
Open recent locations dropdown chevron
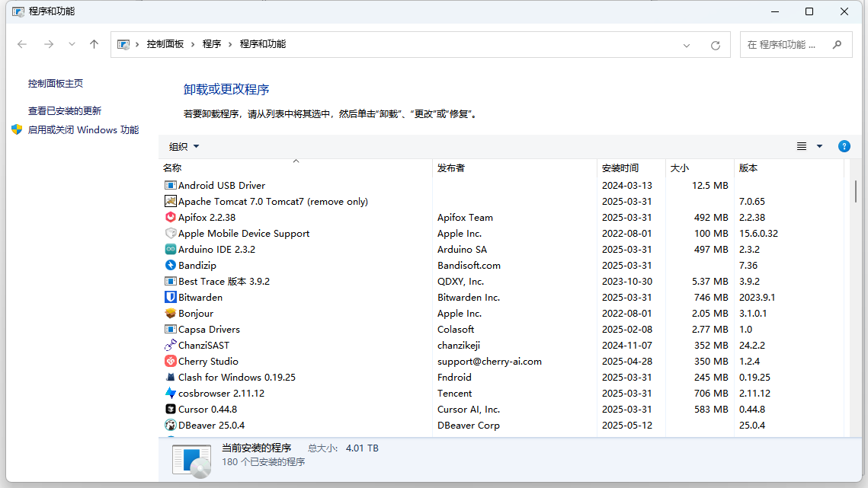72,44
